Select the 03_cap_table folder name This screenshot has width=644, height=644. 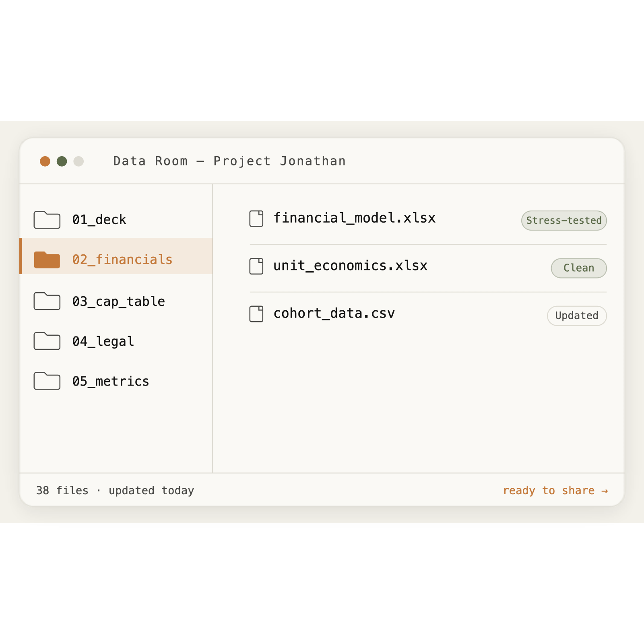click(x=119, y=301)
